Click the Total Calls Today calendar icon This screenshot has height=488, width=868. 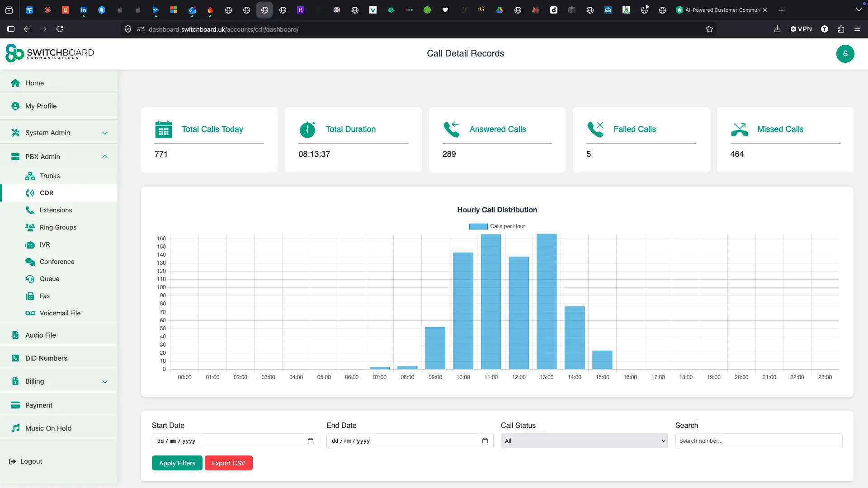[164, 129]
